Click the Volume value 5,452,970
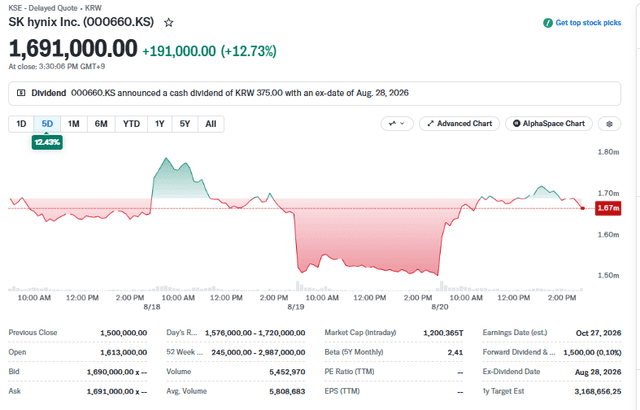 pyautogui.click(x=287, y=372)
